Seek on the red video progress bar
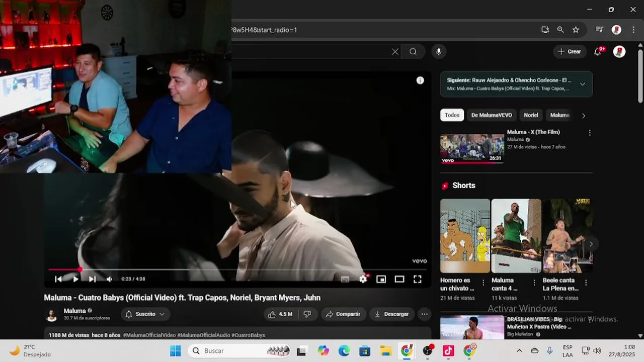Image resolution: width=644 pixels, height=362 pixels. [236, 269]
